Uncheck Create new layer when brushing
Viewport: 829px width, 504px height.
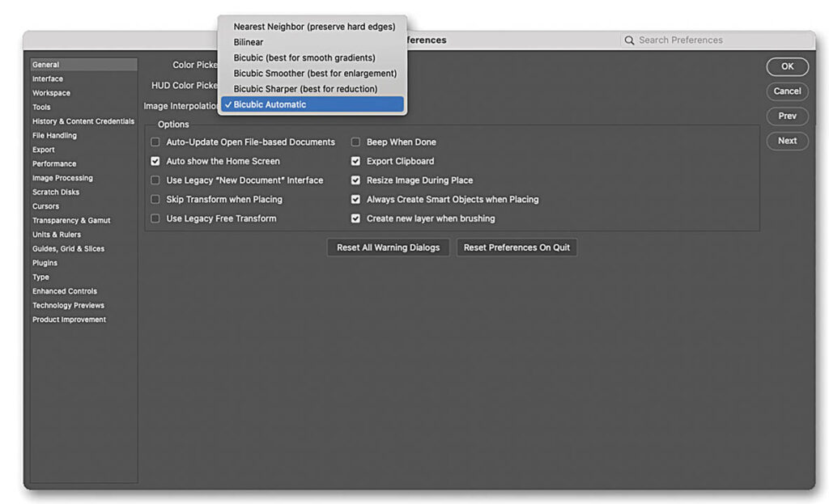[355, 218]
